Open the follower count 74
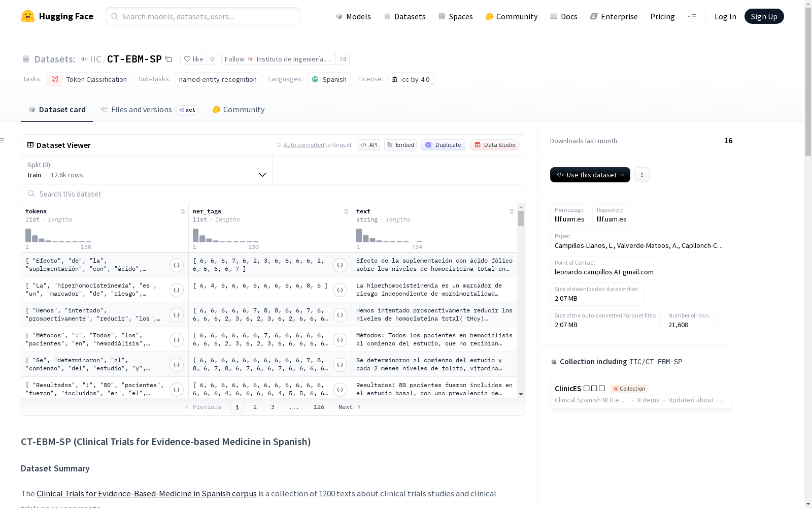 (x=343, y=59)
